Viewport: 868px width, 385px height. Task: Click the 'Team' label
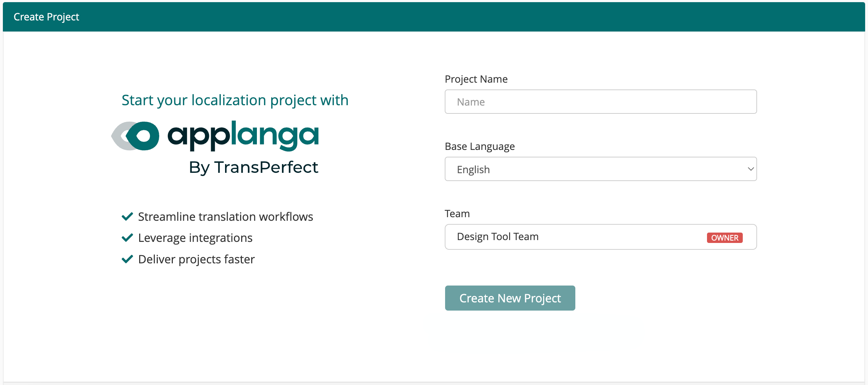(457, 214)
